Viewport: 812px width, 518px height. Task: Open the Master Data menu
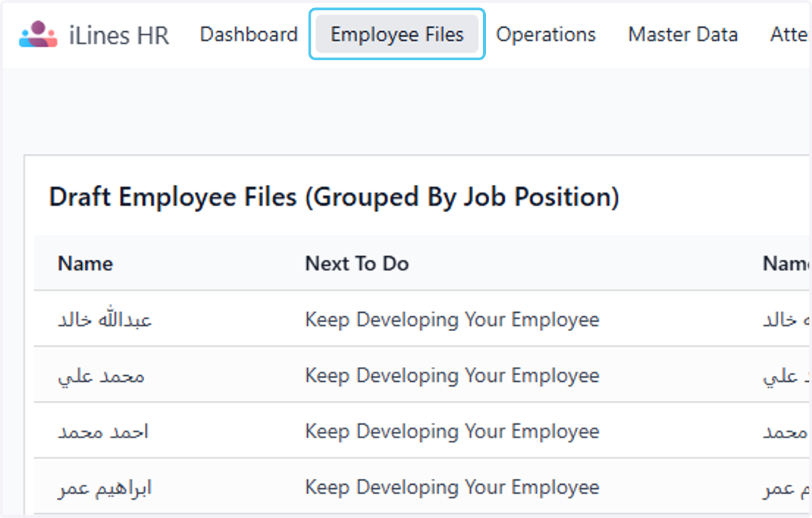click(683, 35)
